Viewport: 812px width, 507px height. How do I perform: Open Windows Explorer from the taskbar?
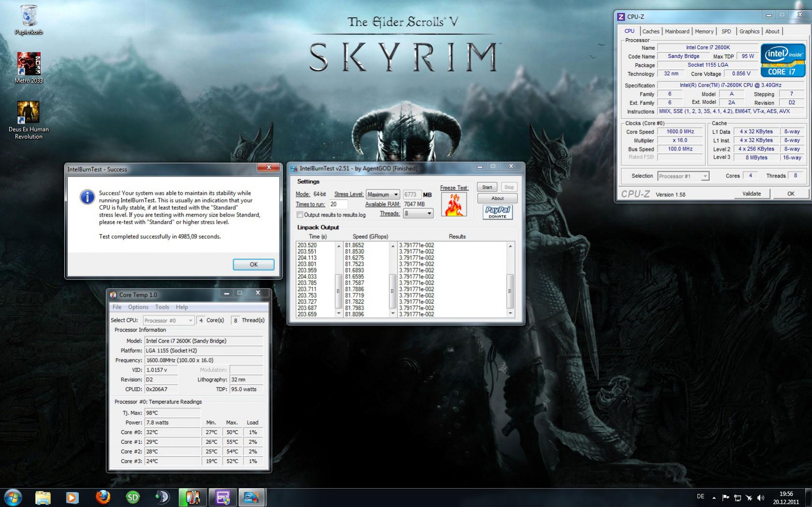(43, 497)
